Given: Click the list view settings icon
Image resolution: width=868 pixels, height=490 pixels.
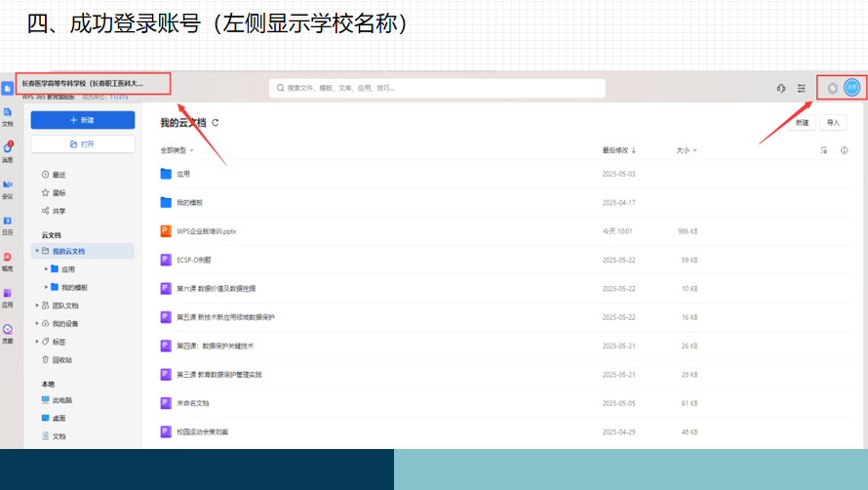Looking at the screenshot, I should [x=824, y=150].
